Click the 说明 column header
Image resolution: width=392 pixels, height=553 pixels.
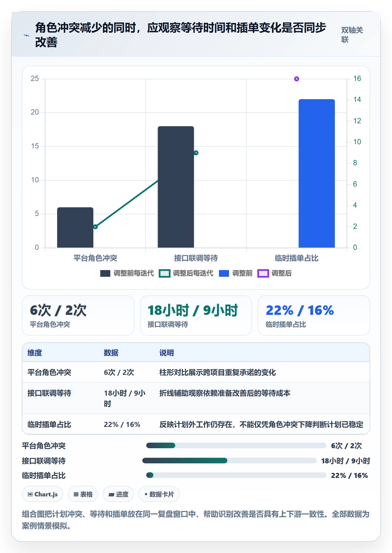coord(167,353)
